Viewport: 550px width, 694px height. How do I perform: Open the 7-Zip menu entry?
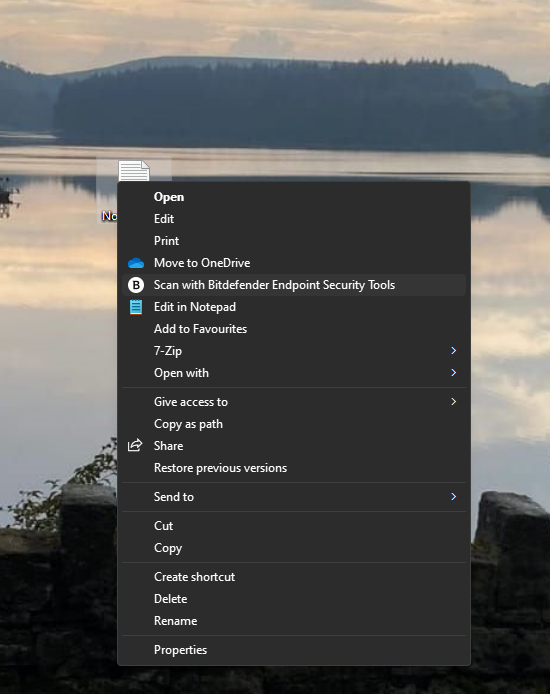[294, 351]
